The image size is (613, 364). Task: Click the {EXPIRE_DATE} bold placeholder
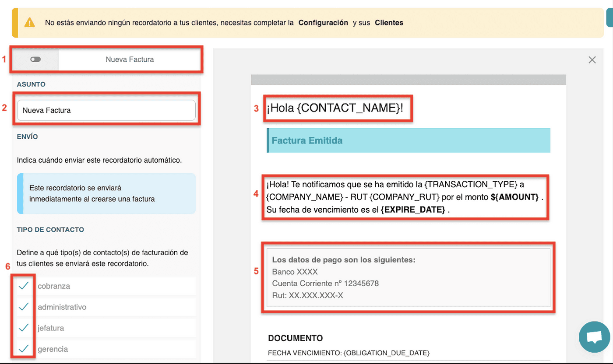pyautogui.click(x=413, y=210)
